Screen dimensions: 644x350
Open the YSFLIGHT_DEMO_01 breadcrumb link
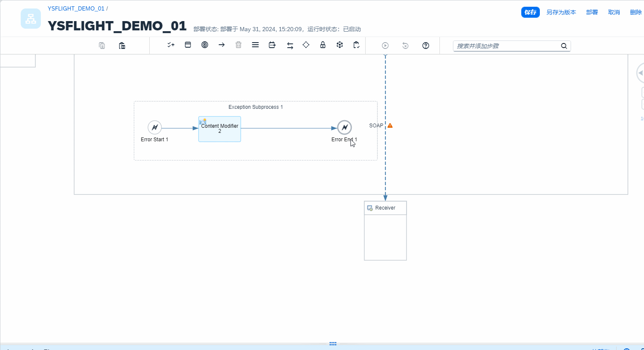76,8
